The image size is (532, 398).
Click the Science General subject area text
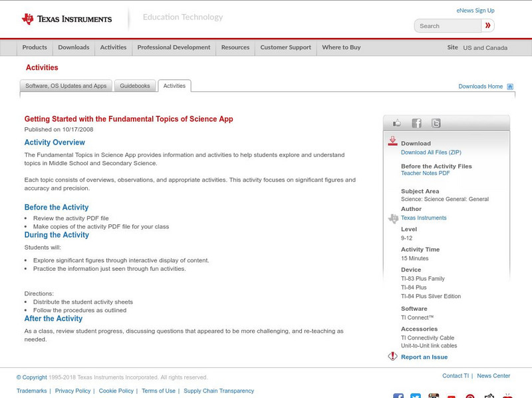[445, 200]
